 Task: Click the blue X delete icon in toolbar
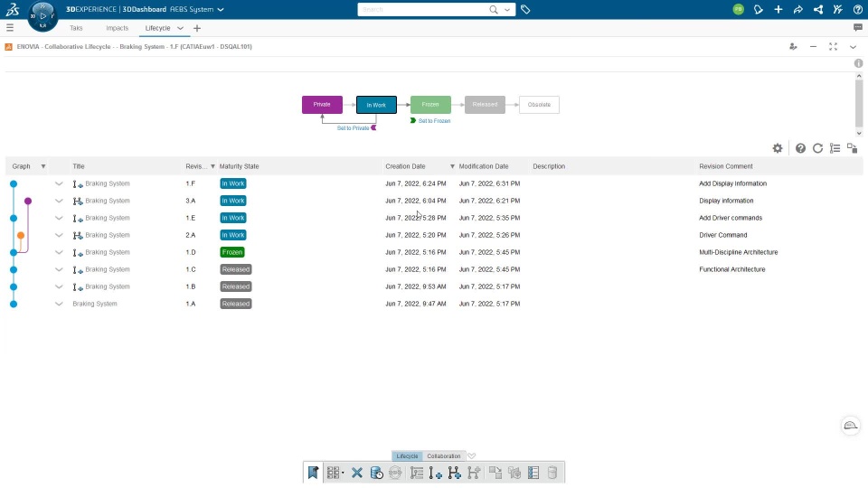coord(357,473)
